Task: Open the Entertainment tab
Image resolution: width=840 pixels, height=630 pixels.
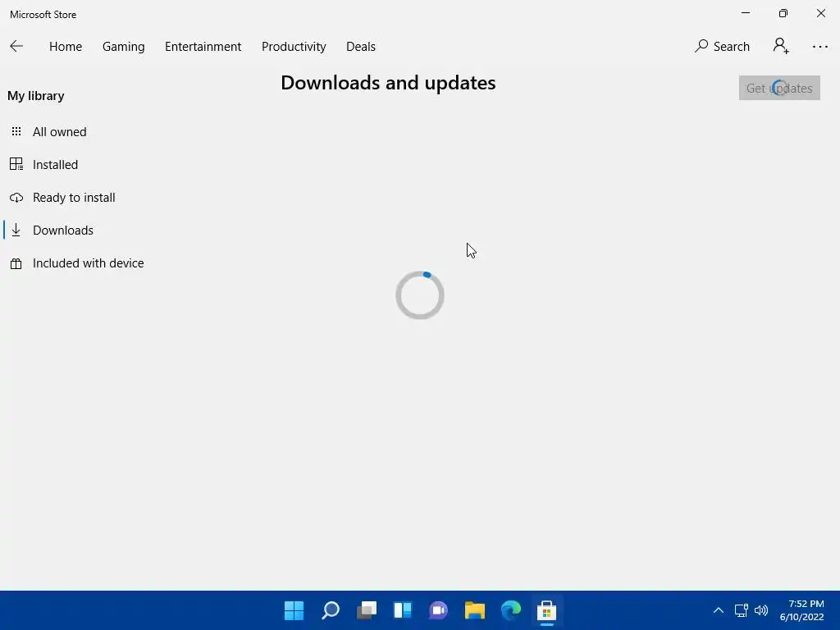Action: 203,47
